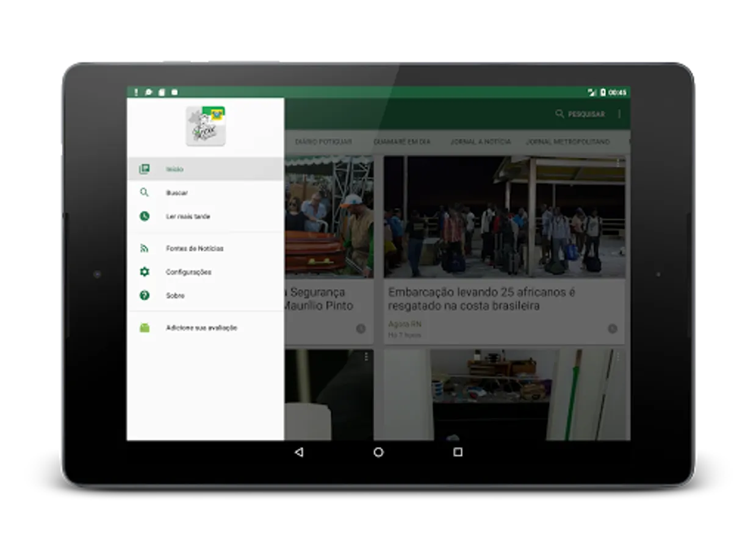Select Adicione sua avaliação

click(205, 328)
